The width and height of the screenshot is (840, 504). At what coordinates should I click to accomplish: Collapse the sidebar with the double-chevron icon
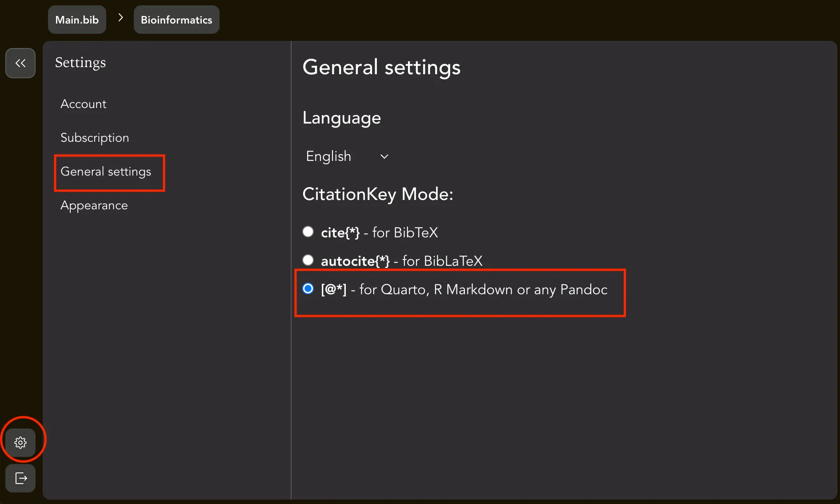pyautogui.click(x=20, y=63)
